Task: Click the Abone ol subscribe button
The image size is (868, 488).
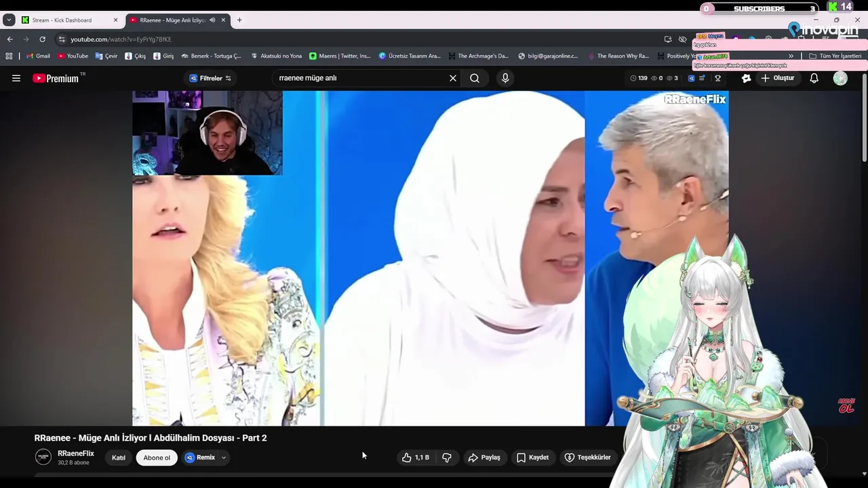Action: [157, 457]
